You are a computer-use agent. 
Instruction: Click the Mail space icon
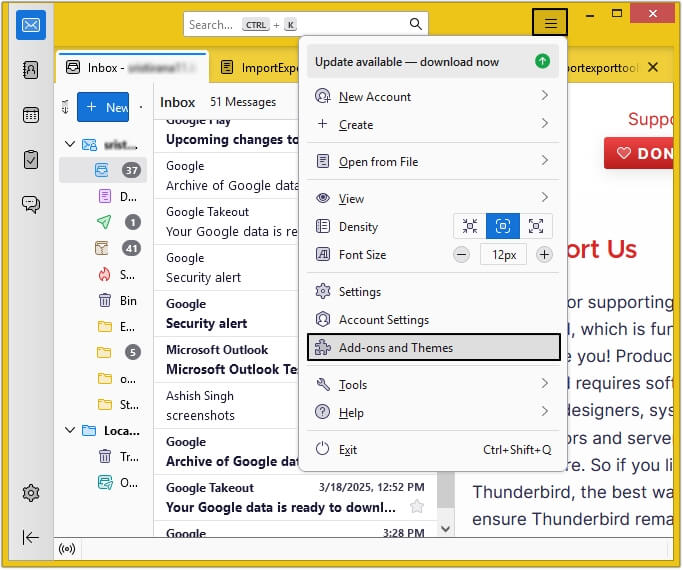[x=30, y=25]
